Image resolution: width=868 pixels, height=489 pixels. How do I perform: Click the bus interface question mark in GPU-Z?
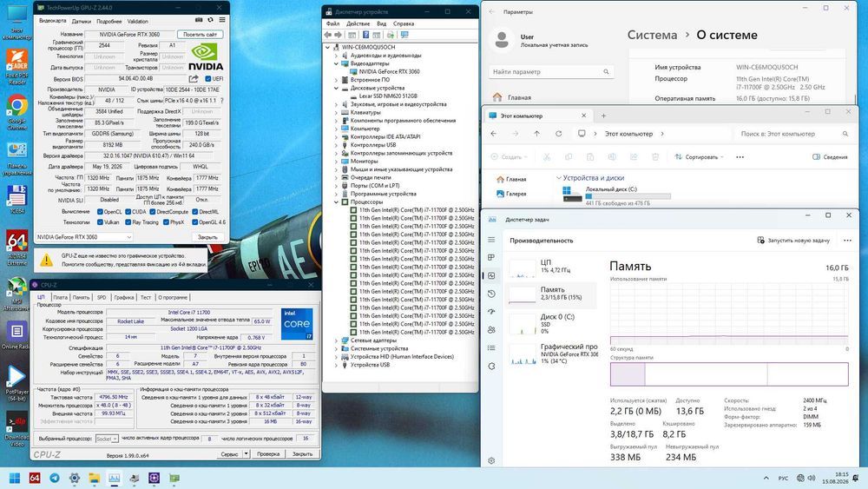click(222, 101)
